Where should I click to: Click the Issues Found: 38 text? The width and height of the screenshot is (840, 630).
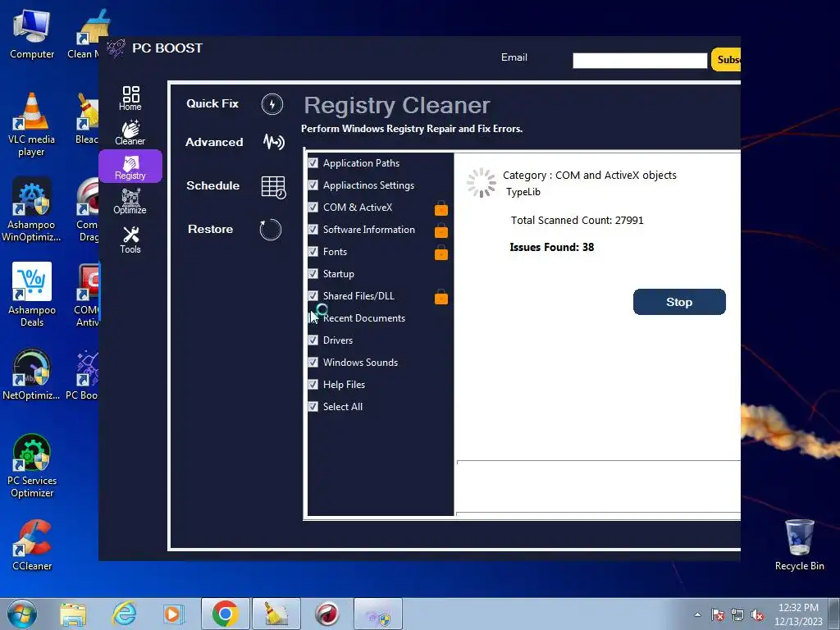point(551,247)
